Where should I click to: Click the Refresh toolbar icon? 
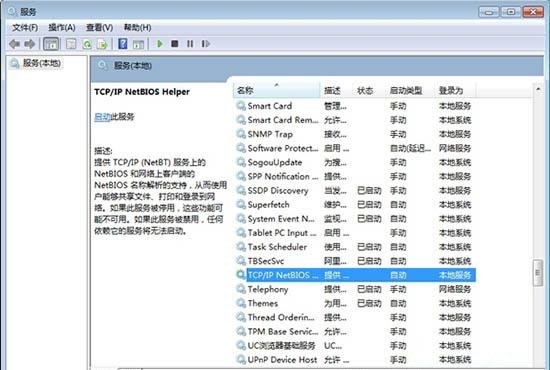(87, 44)
